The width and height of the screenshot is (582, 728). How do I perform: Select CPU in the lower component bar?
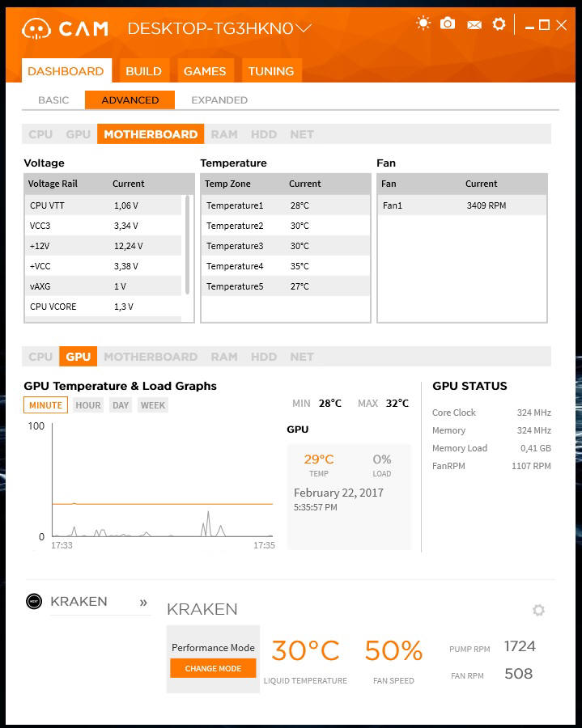pyautogui.click(x=40, y=357)
